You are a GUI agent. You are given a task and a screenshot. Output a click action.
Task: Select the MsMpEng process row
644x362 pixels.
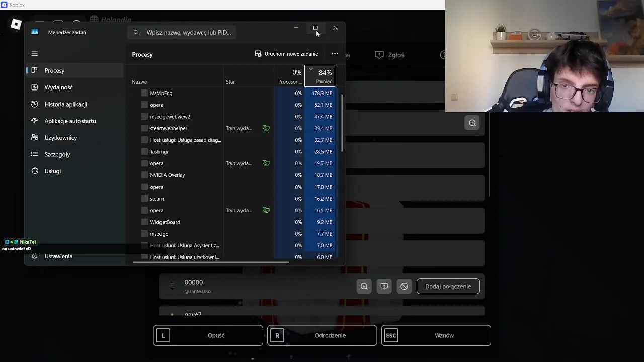tap(231, 93)
